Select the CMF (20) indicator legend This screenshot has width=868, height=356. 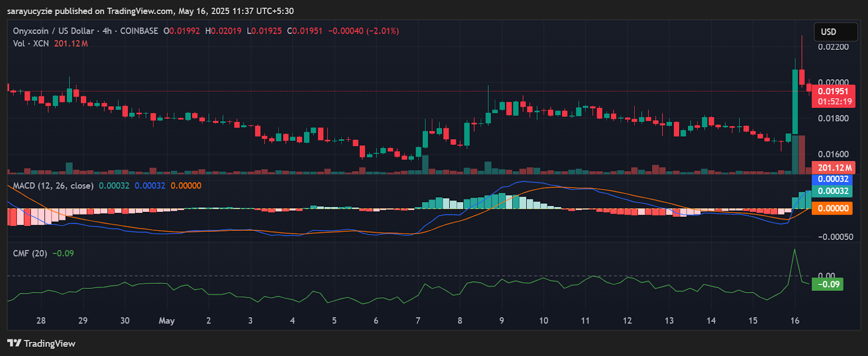click(x=30, y=253)
